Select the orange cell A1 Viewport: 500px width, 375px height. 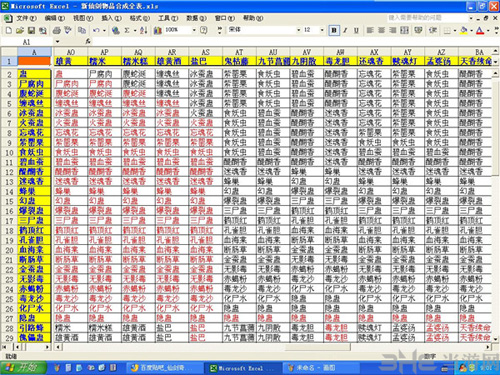(34, 61)
